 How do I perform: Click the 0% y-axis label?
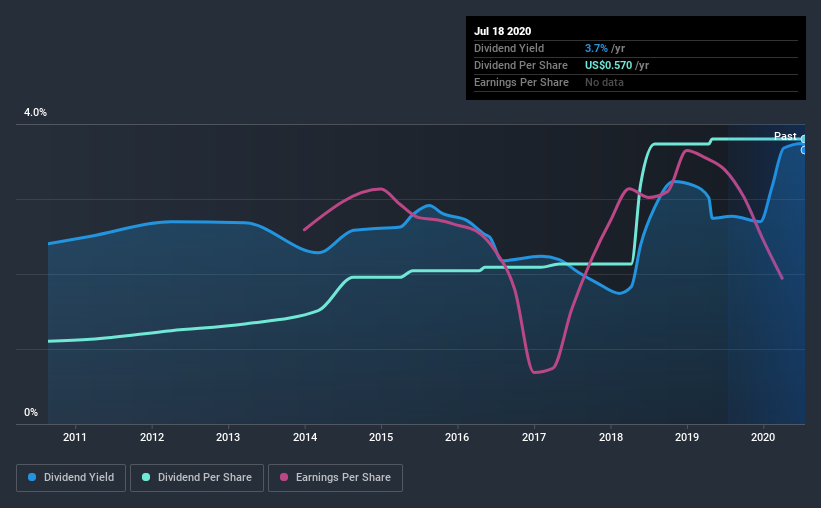31,413
